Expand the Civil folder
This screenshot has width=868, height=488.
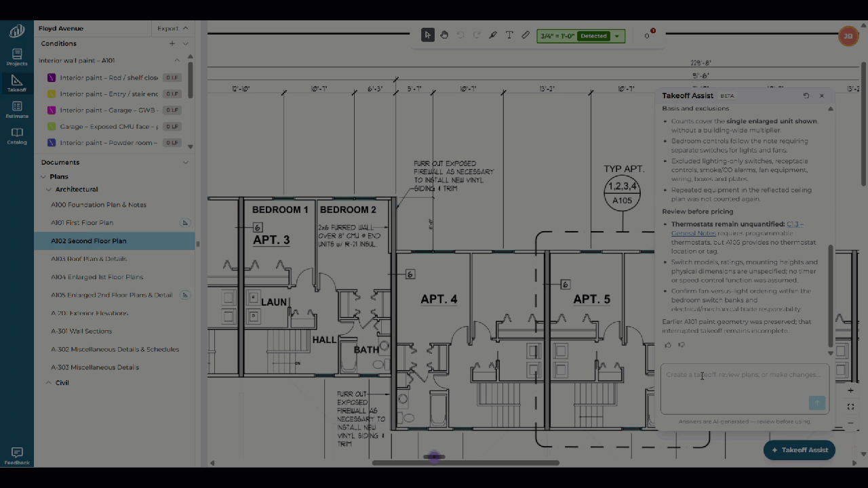pyautogui.click(x=49, y=382)
